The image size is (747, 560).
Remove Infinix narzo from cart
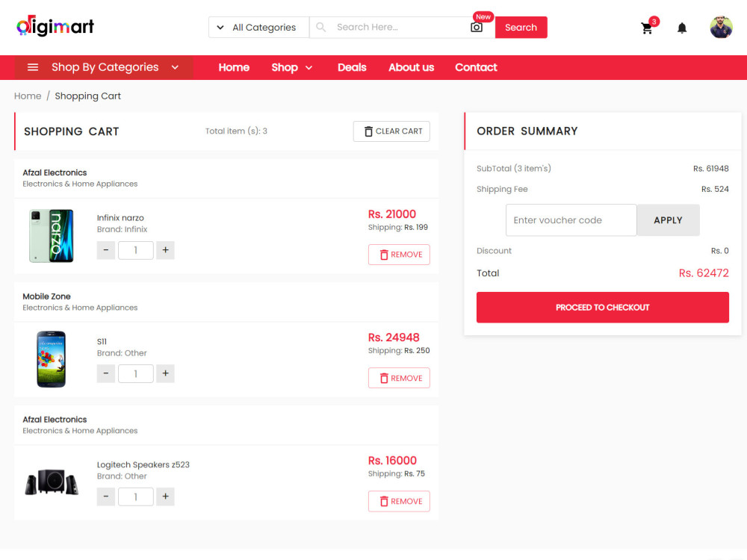pos(399,255)
